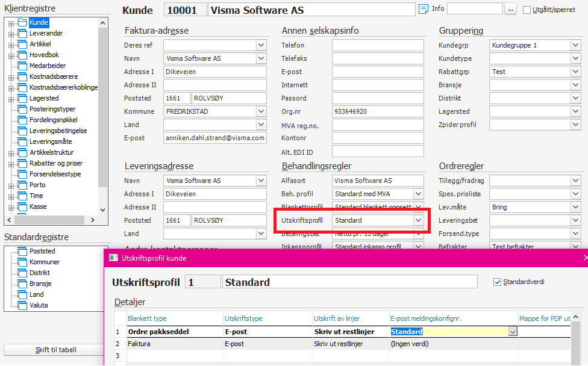Click the Info text field
This screenshot has height=366, width=588.
475,8
